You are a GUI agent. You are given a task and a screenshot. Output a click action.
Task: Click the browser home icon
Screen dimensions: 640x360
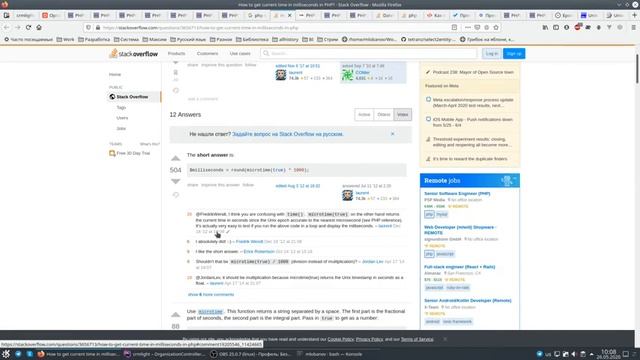click(x=39, y=27)
